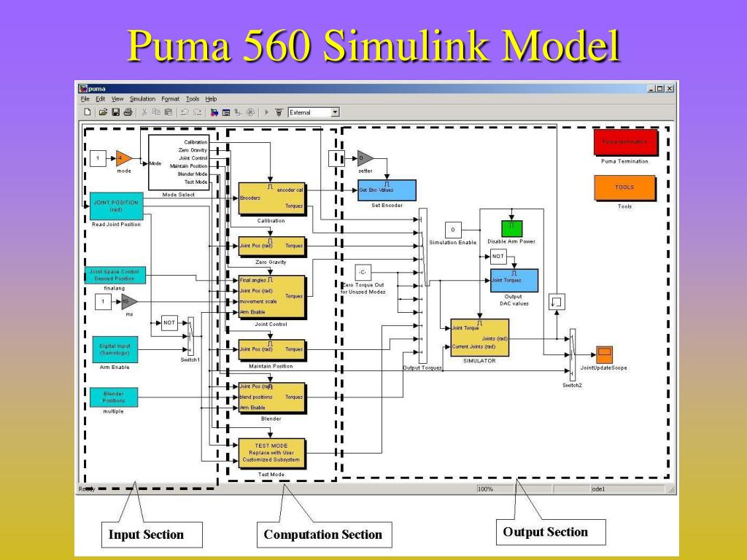Image resolution: width=747 pixels, height=560 pixels.
Task: Select the gray setter gain block
Action: click(x=365, y=158)
